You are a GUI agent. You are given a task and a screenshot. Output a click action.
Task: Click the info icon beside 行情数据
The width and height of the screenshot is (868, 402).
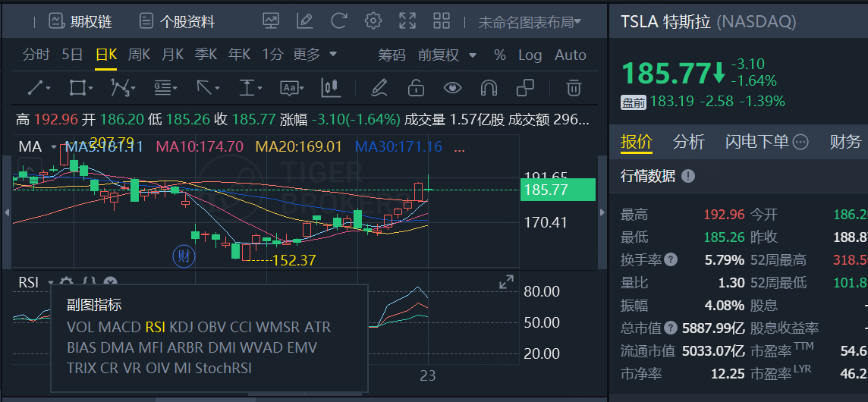(688, 177)
